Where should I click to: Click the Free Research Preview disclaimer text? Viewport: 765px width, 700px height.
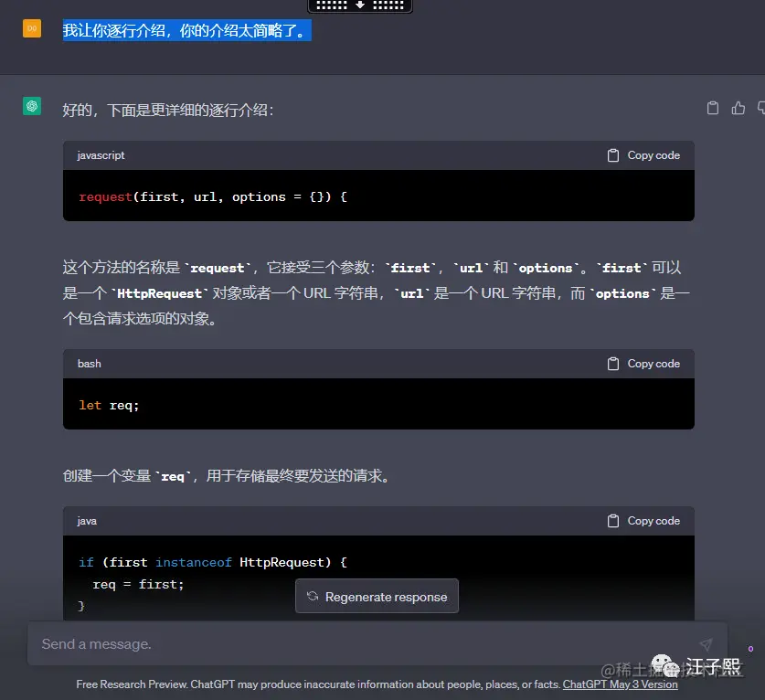click(x=318, y=684)
